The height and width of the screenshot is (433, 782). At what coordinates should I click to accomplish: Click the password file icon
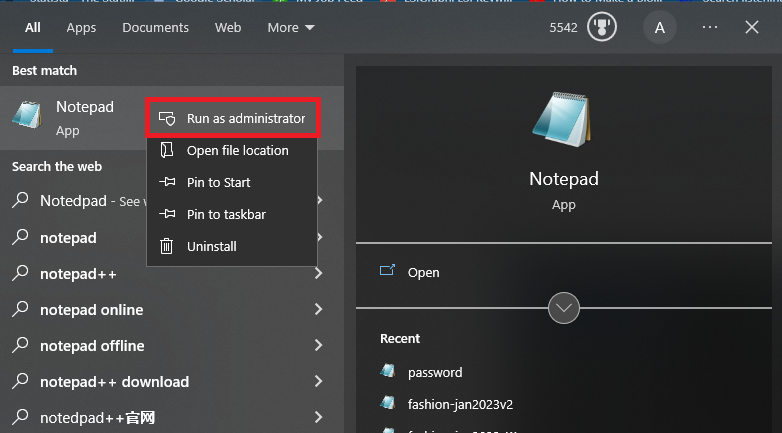coord(388,371)
